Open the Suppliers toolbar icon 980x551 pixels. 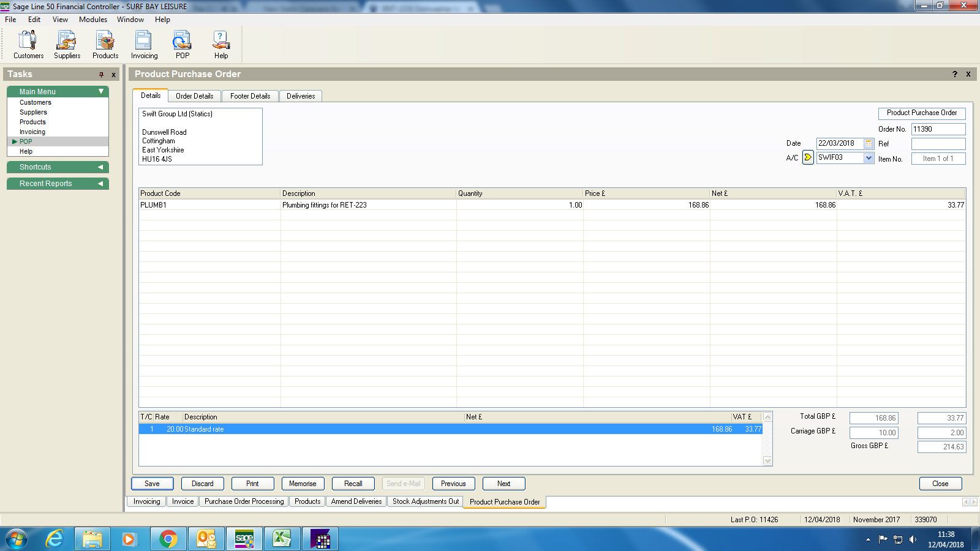67,45
